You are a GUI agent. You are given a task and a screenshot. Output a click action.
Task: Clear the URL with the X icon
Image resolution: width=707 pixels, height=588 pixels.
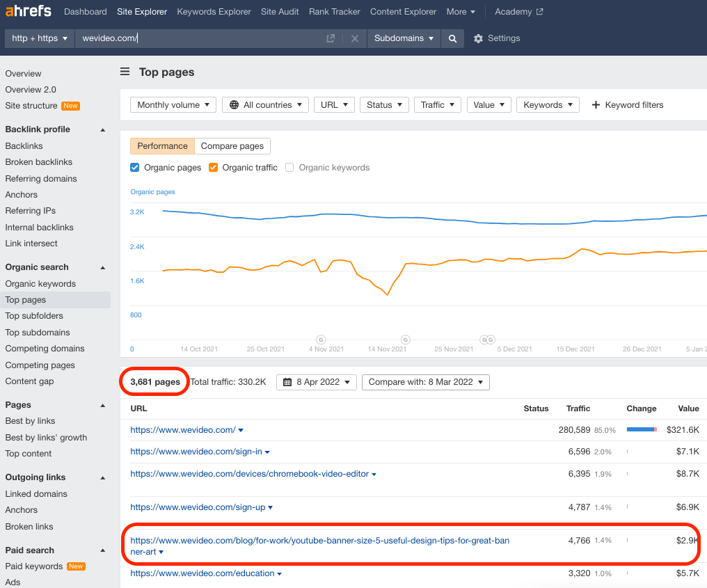[355, 38]
